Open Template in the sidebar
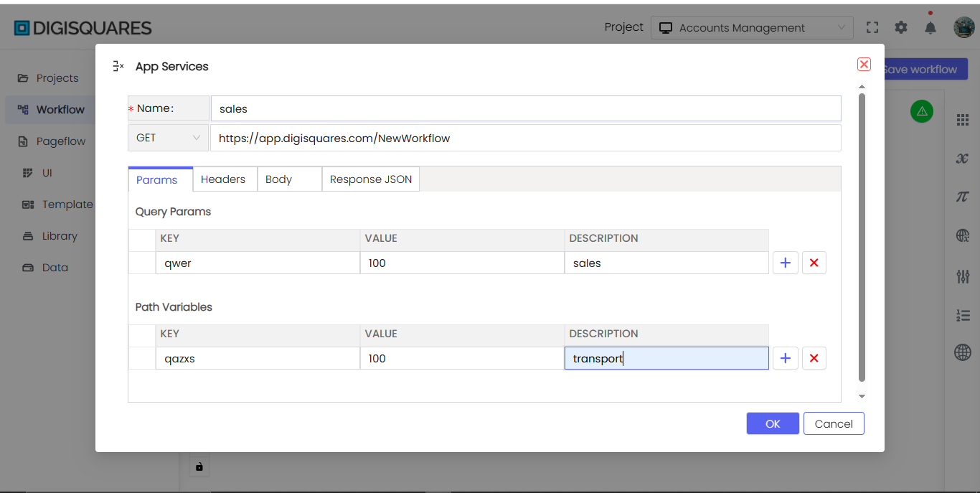The width and height of the screenshot is (980, 493). pyautogui.click(x=57, y=205)
